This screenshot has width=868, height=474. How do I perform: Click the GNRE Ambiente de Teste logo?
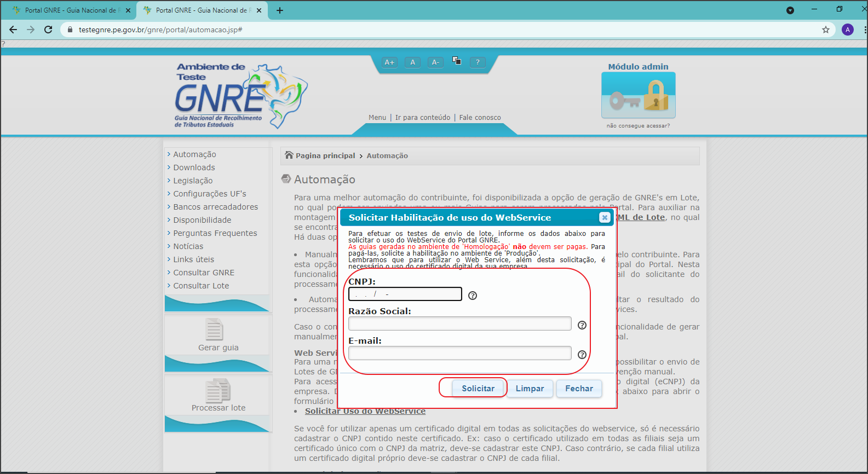pyautogui.click(x=241, y=96)
